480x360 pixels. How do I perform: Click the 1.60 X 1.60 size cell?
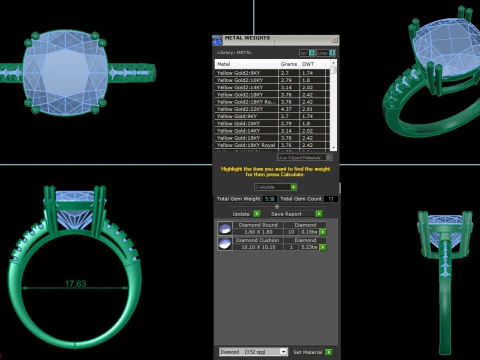(258, 232)
